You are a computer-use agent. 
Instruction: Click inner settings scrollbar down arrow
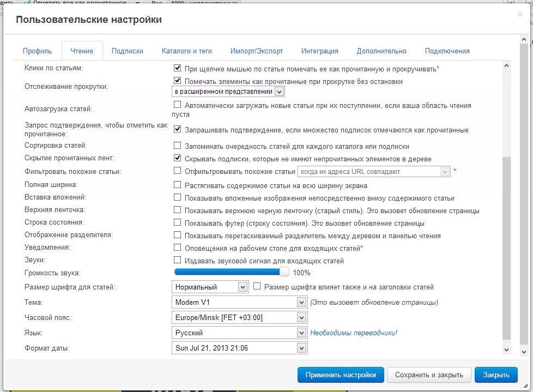(506, 350)
